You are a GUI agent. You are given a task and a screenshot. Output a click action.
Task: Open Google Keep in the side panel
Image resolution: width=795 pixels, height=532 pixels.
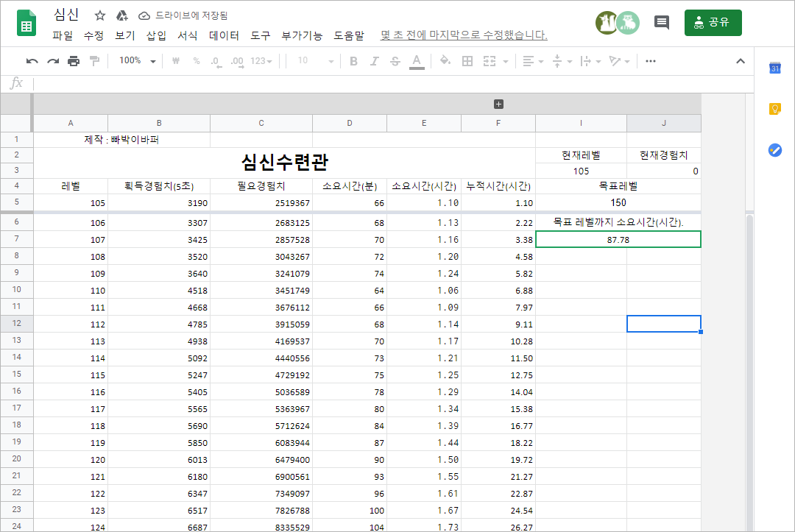pos(774,107)
